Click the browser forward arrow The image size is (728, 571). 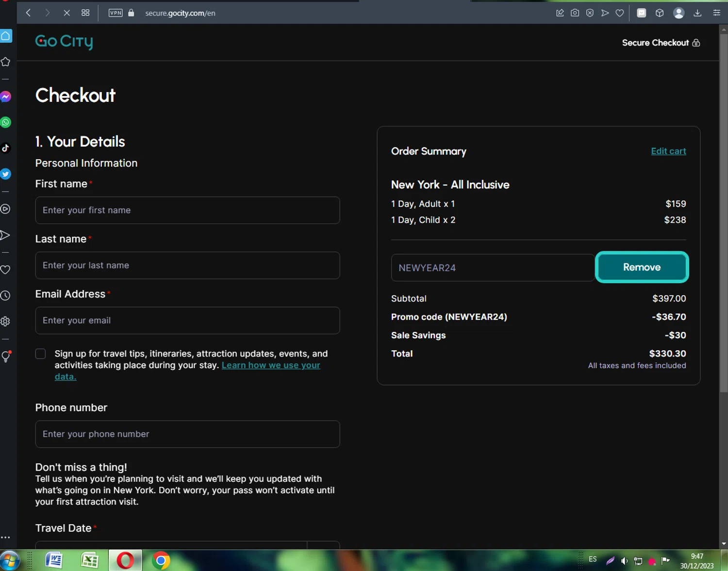pos(47,13)
